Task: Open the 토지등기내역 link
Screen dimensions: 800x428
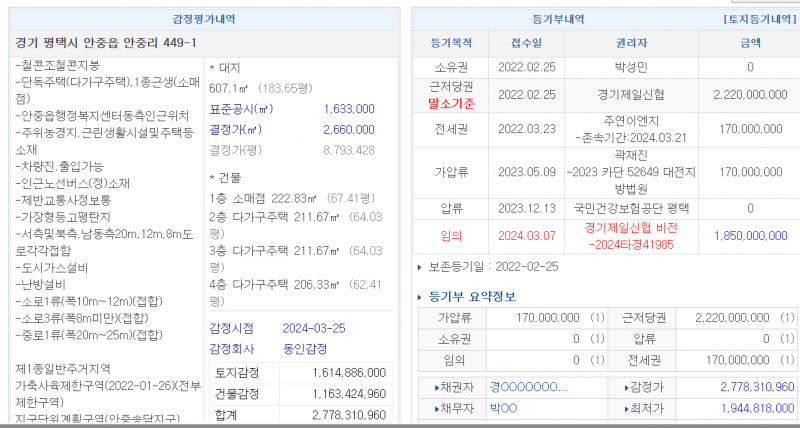Action: tap(755, 19)
